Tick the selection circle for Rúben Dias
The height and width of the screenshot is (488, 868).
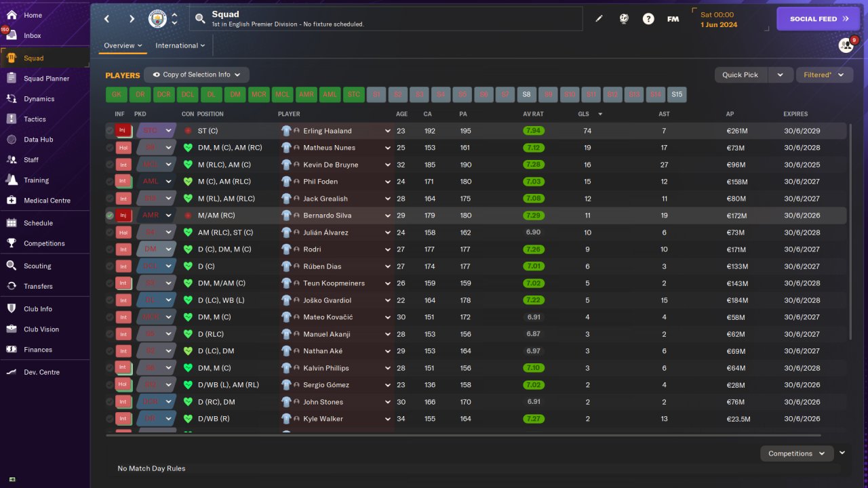(x=110, y=266)
